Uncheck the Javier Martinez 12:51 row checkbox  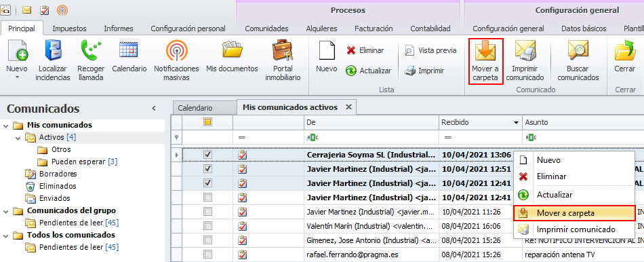pyautogui.click(x=208, y=169)
